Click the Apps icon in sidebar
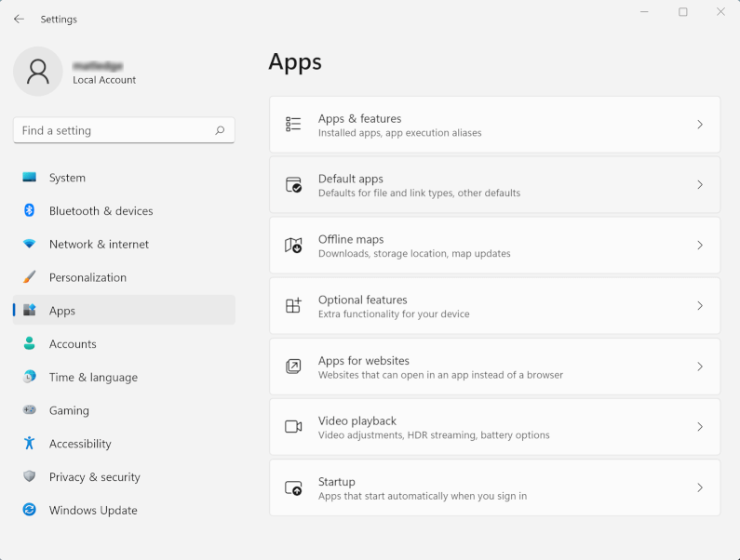 [29, 310]
